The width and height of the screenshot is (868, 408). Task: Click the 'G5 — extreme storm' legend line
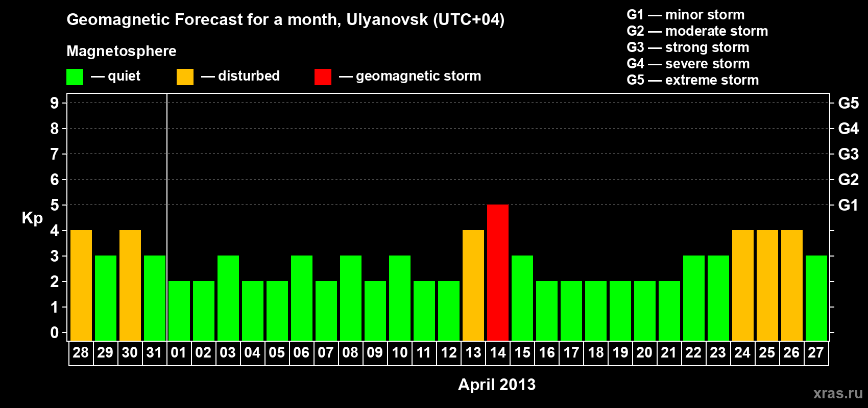coord(693,80)
